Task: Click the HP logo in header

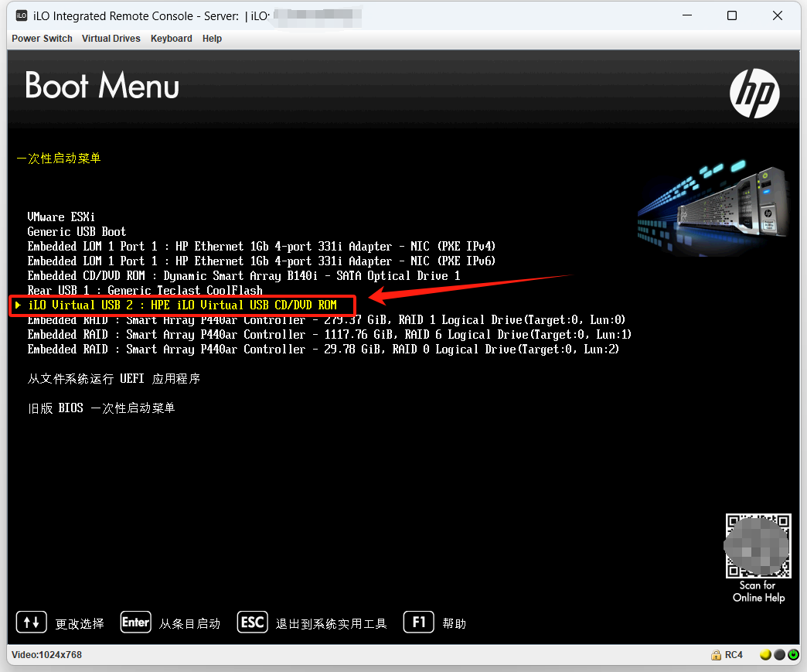Action: pyautogui.click(x=754, y=93)
